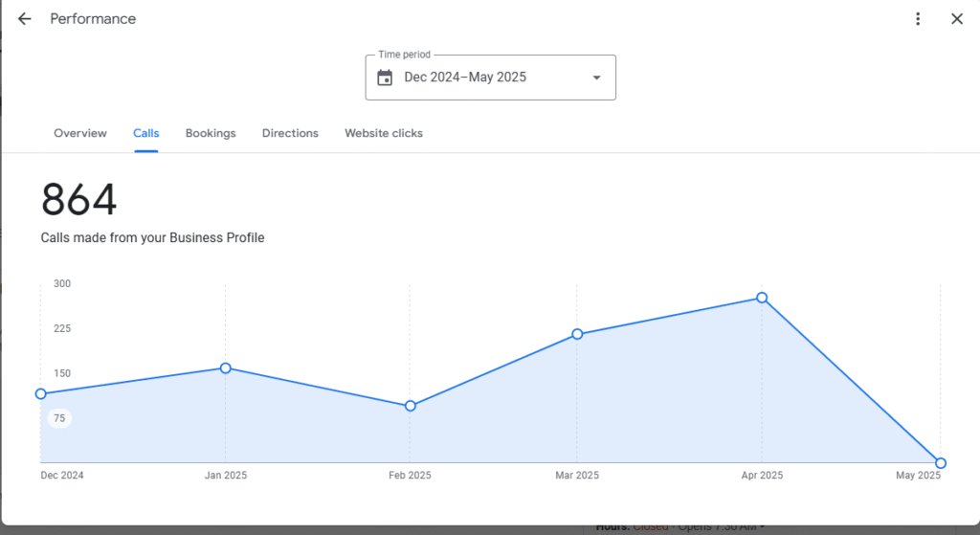Click the back arrow beside Performance

[x=24, y=19]
